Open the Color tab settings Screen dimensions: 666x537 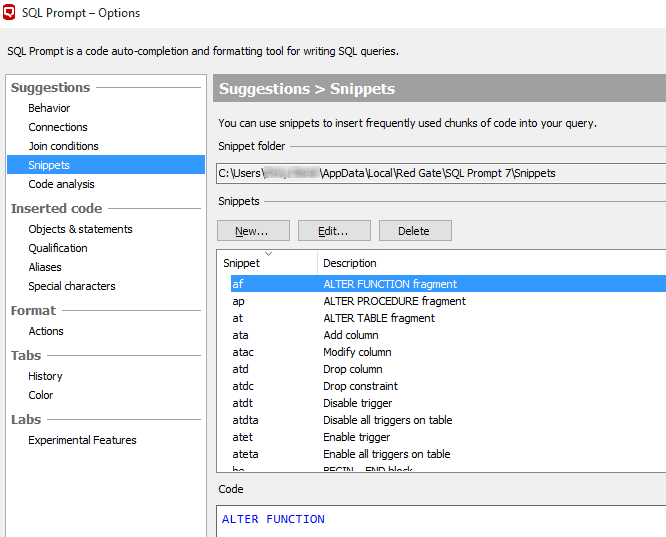pyautogui.click(x=40, y=395)
